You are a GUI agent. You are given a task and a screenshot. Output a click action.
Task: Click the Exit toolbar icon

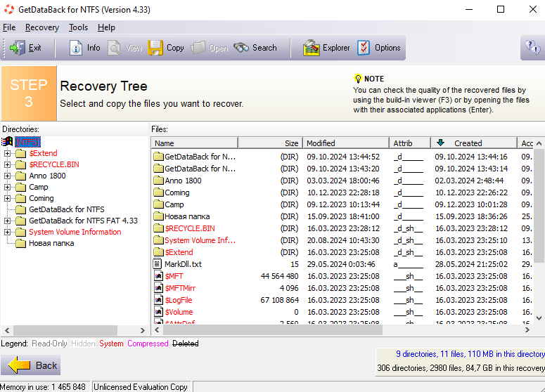18,48
